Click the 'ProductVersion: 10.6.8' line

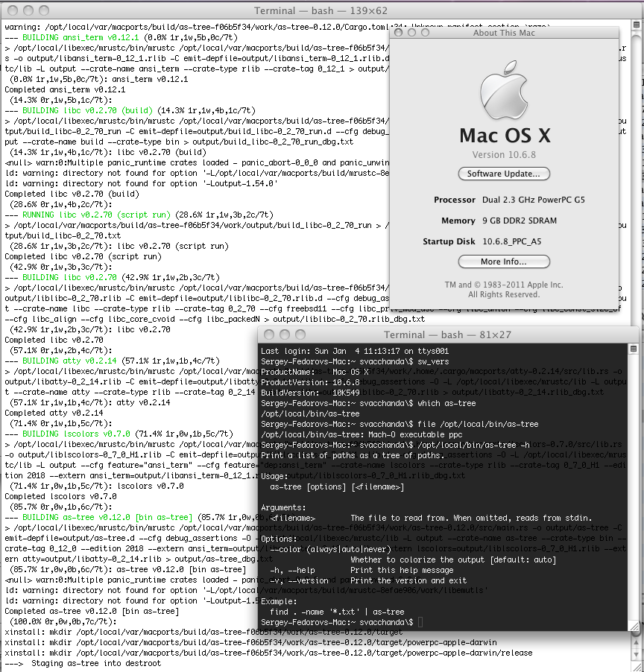(310, 382)
